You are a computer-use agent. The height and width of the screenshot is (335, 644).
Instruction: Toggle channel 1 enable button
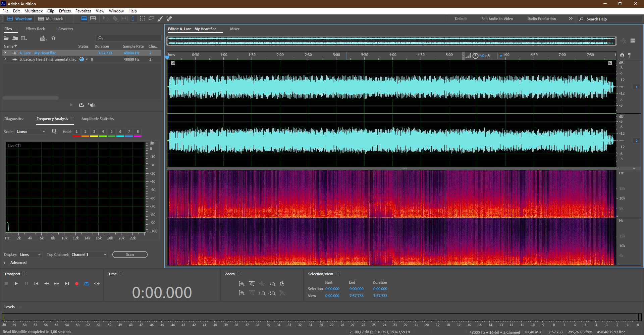[636, 87]
